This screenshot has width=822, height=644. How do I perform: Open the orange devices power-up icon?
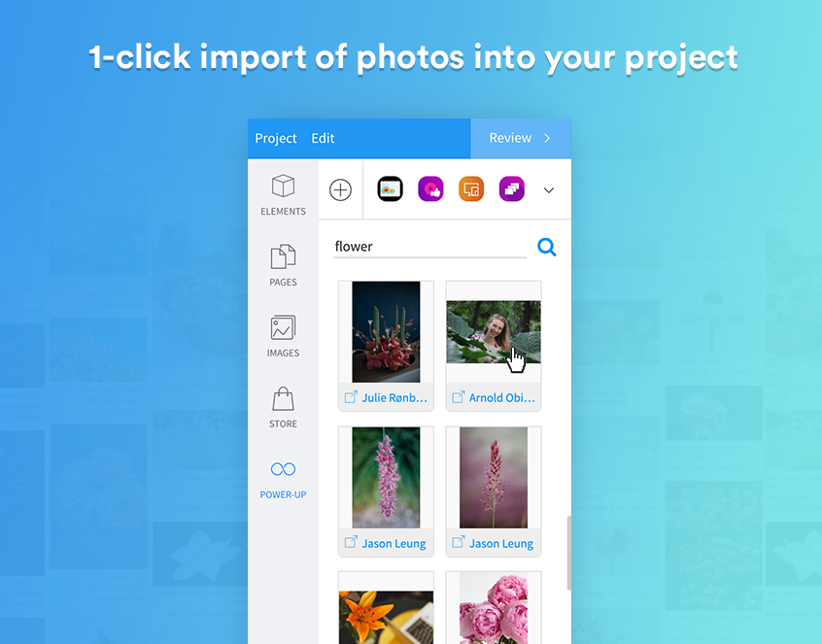471,189
